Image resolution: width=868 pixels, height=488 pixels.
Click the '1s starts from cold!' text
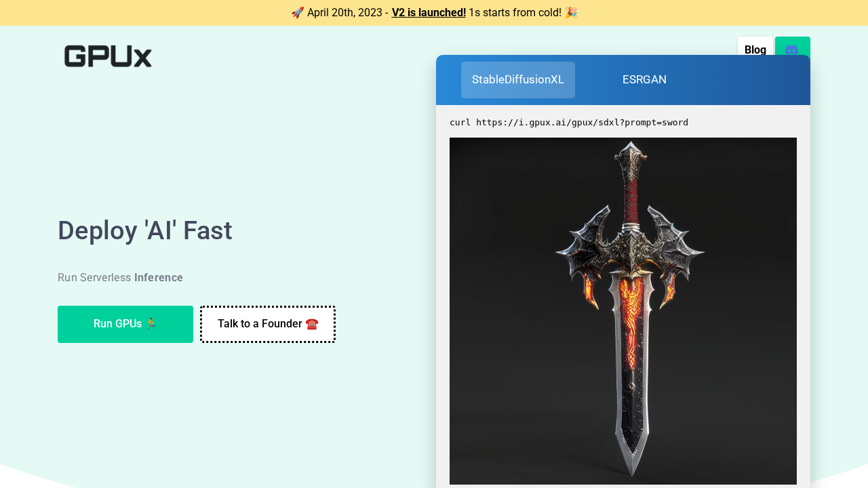pos(515,13)
